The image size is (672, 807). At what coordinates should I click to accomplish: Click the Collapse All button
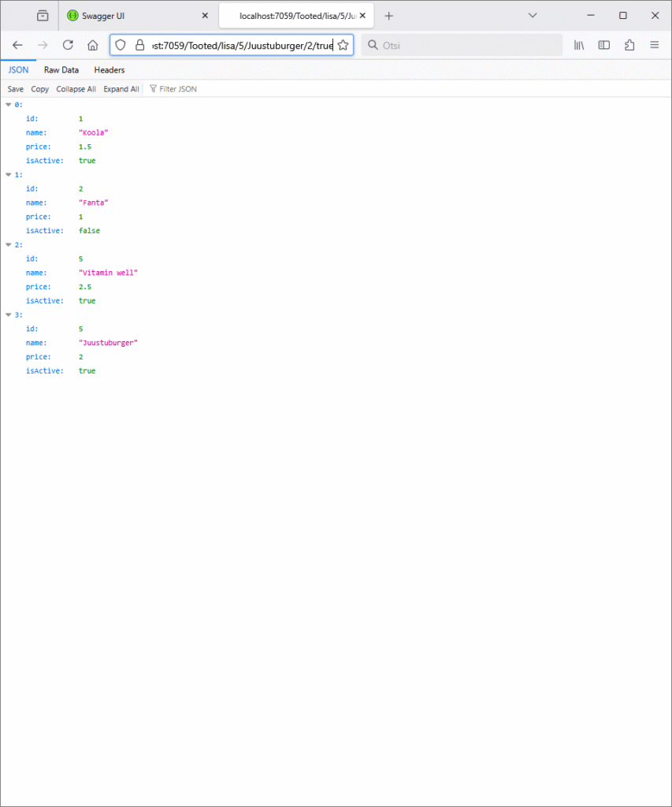(x=76, y=89)
